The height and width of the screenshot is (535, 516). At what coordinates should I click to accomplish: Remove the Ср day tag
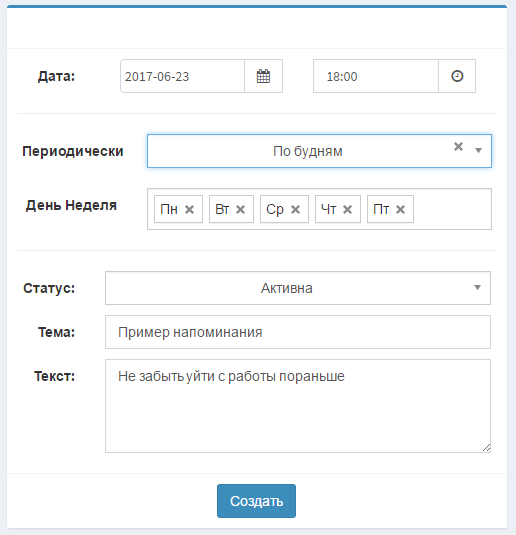pyautogui.click(x=296, y=209)
